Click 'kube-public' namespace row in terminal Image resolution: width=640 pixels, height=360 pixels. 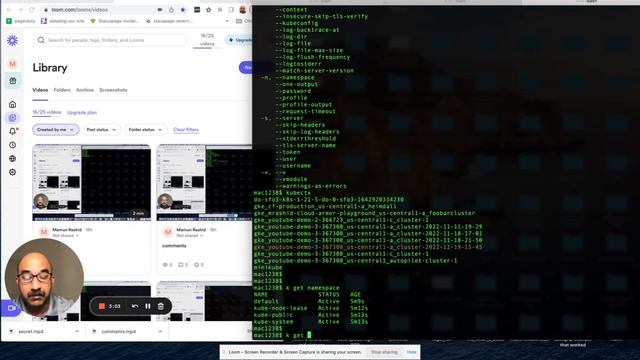click(311, 315)
